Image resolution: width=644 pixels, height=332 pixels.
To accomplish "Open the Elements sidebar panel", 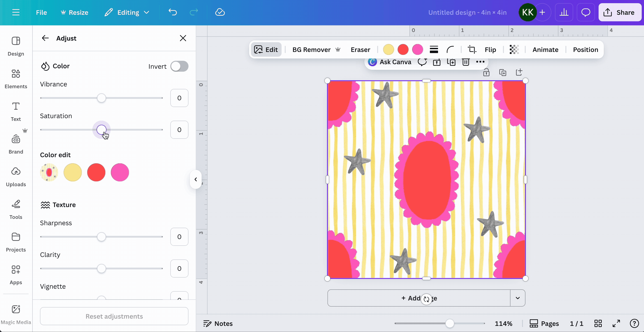I will [16, 79].
